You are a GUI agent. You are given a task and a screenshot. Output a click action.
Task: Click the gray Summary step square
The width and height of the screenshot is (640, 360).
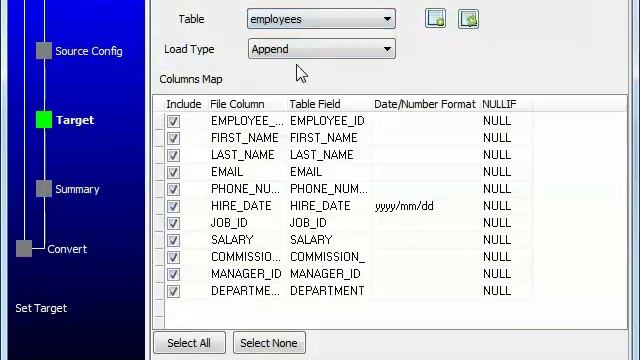click(x=44, y=189)
